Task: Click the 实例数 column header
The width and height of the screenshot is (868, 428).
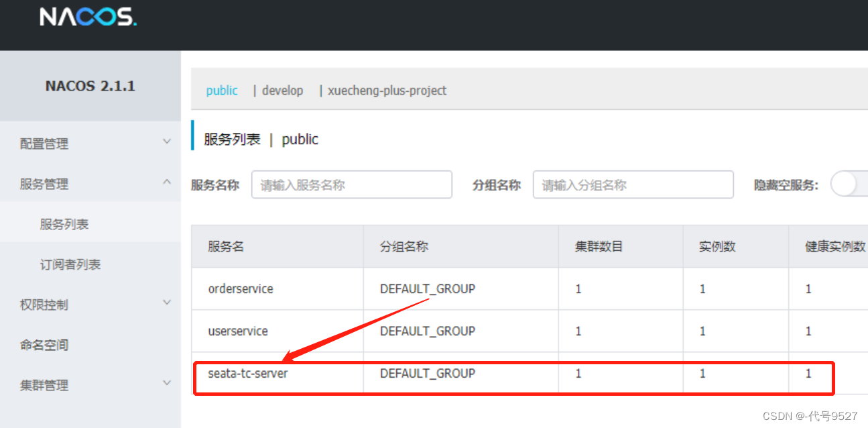Action: (717, 247)
